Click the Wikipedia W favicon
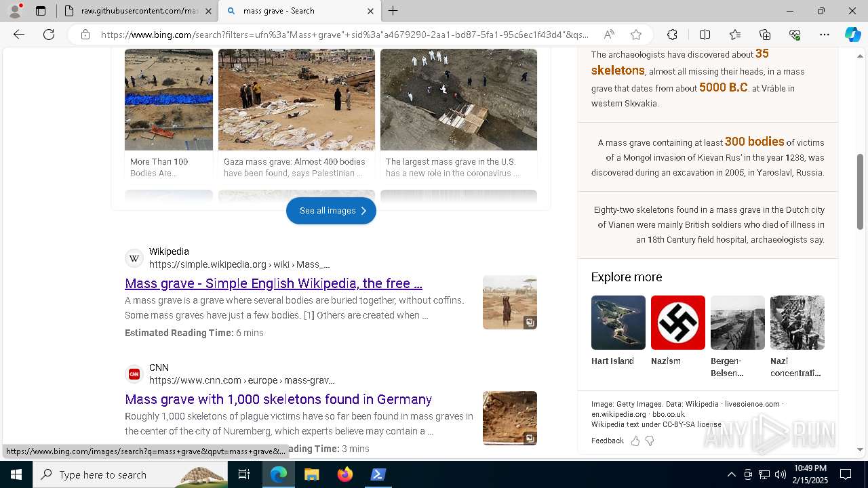 134,258
